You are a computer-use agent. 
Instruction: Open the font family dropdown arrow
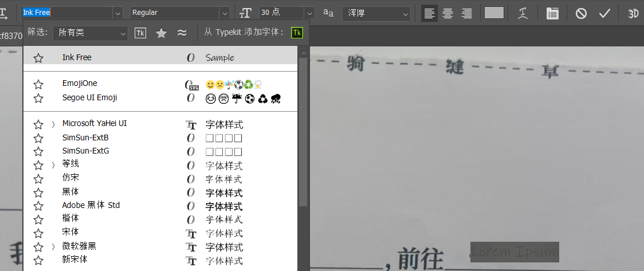click(118, 13)
